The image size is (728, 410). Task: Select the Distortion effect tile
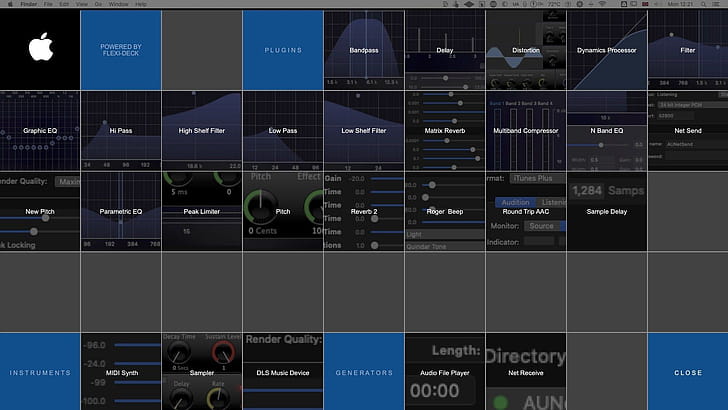(526, 49)
